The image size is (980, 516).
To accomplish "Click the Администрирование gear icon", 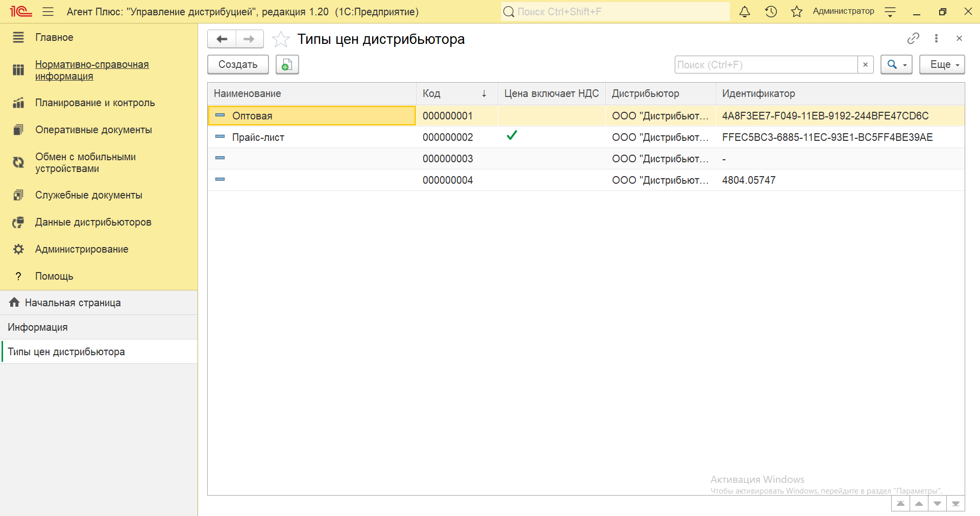I will click(18, 249).
